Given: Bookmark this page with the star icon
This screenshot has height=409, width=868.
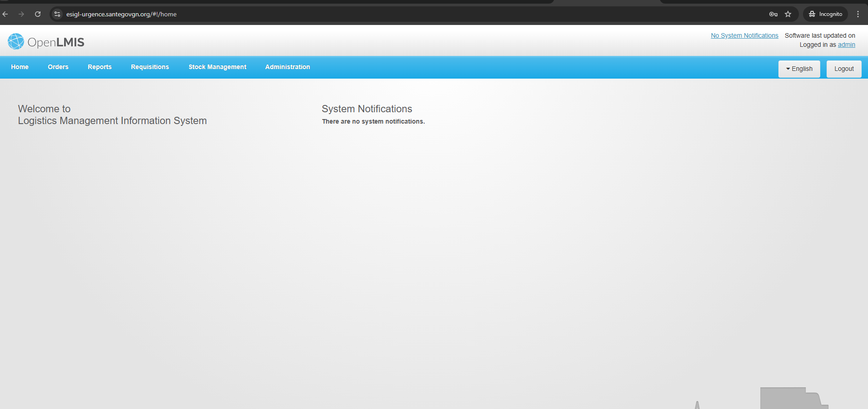Looking at the screenshot, I should 788,14.
